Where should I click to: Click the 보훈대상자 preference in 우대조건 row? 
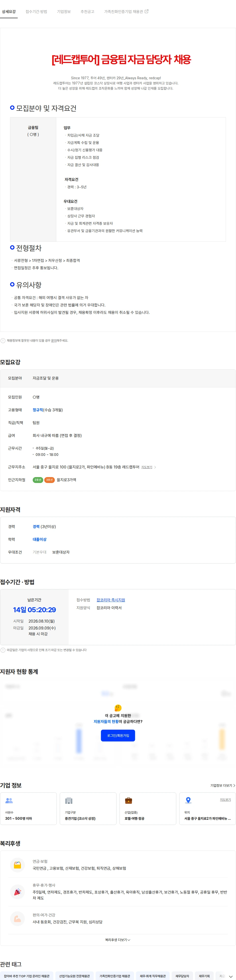(x=61, y=552)
